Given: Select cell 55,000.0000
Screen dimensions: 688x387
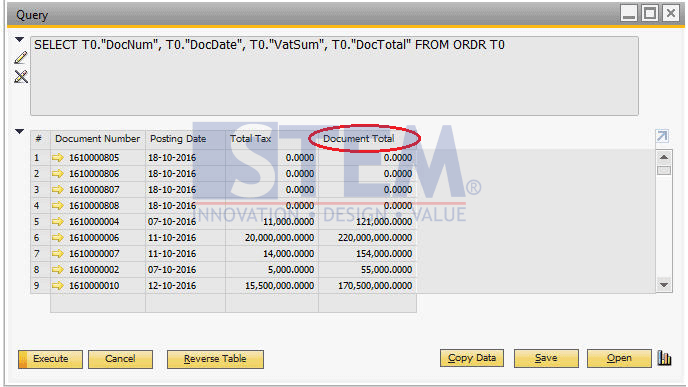Looking at the screenshot, I should (x=367, y=269).
